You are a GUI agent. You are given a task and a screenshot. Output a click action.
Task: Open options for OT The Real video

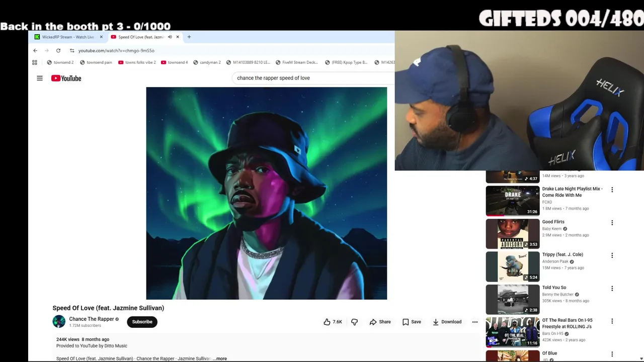[612, 321]
